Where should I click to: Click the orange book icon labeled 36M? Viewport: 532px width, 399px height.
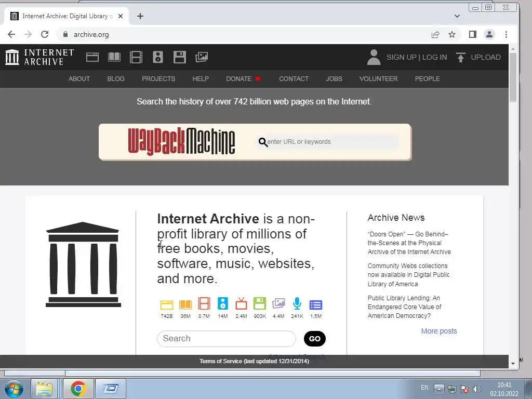185,304
